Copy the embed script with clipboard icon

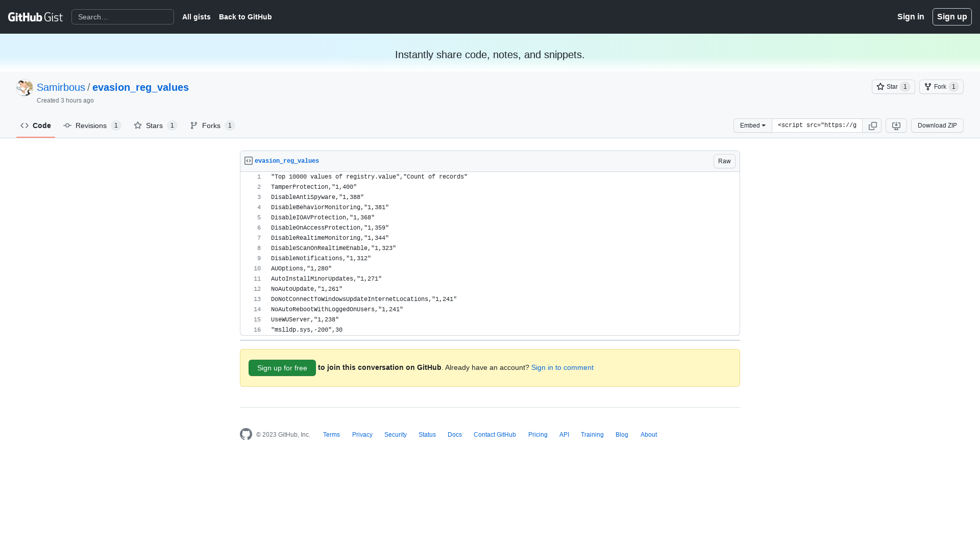click(872, 126)
